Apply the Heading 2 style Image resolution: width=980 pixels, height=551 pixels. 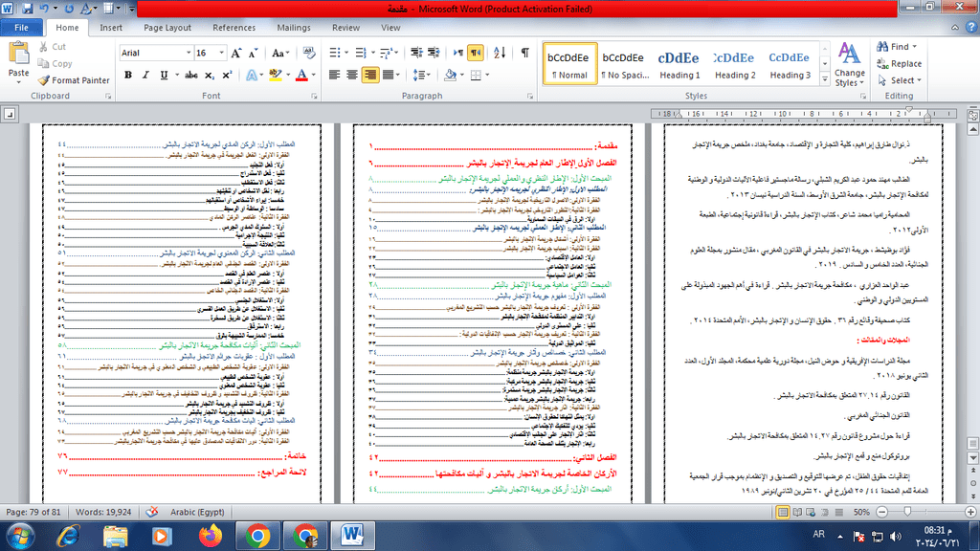click(x=734, y=64)
